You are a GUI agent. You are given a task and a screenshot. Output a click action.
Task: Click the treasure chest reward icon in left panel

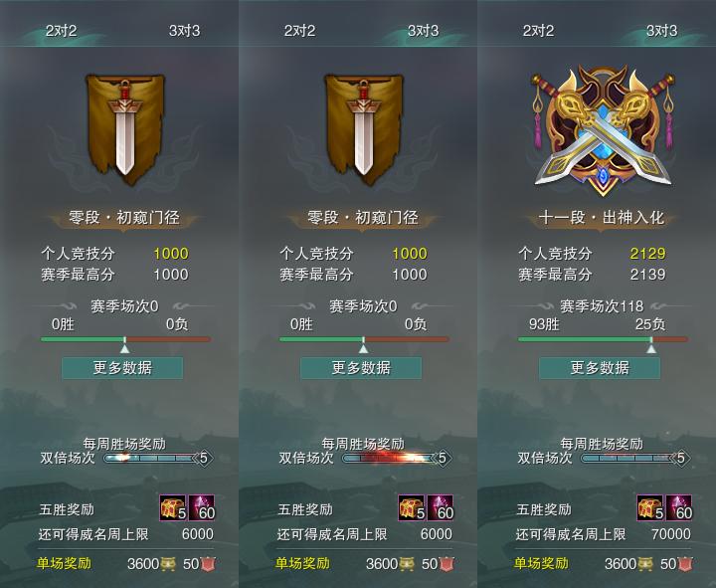(173, 508)
